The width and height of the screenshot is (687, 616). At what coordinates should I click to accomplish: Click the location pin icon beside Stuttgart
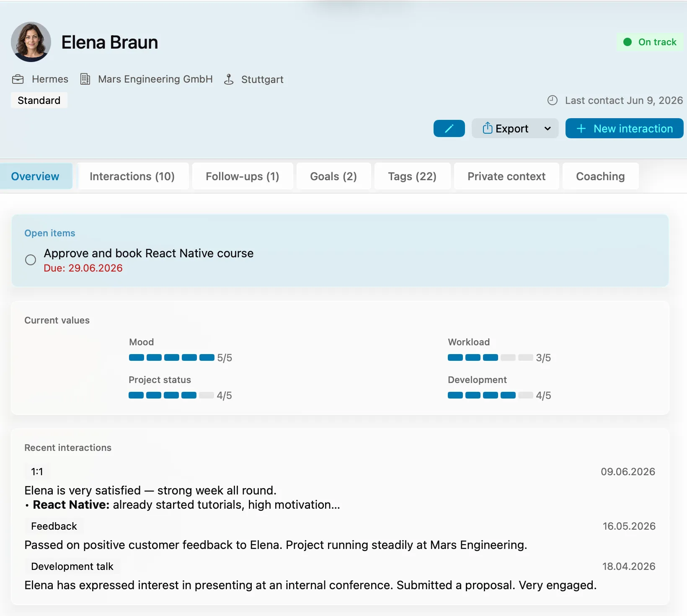229,79
